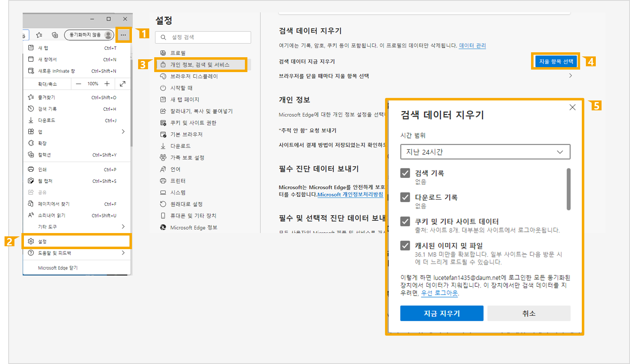630x364 pixels.
Task: Click the 우선 로그아웃 link
Action: tap(439, 293)
